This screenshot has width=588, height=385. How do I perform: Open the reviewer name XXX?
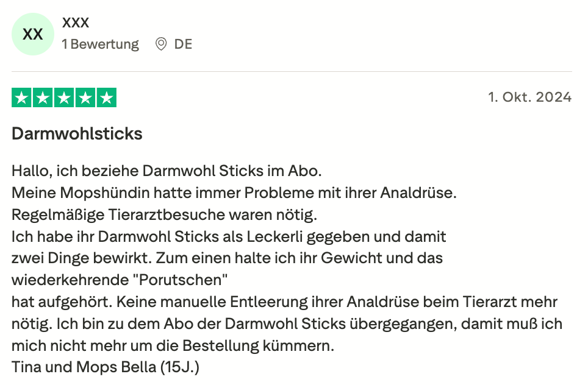[x=76, y=23]
